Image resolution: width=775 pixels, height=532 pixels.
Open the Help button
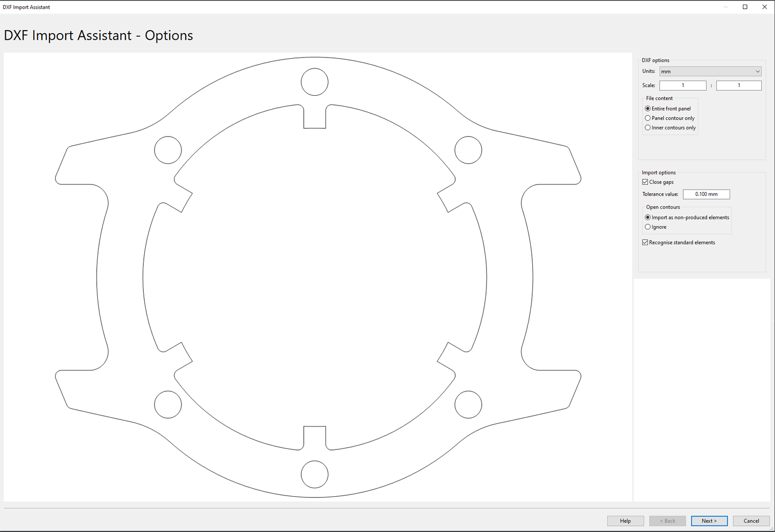(x=625, y=521)
